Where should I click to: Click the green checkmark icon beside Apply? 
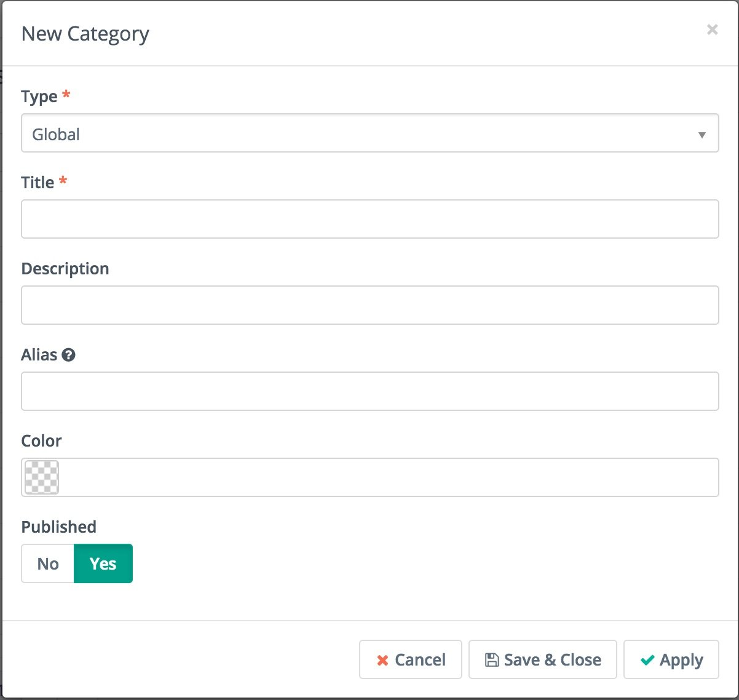(x=647, y=660)
